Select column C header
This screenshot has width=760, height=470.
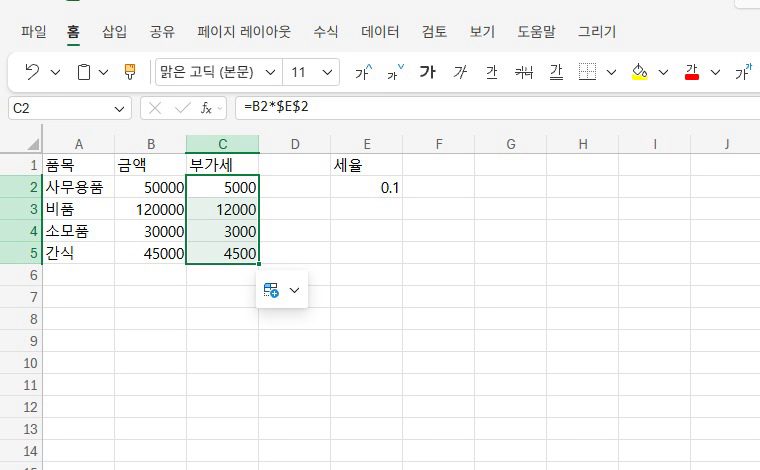[222, 144]
